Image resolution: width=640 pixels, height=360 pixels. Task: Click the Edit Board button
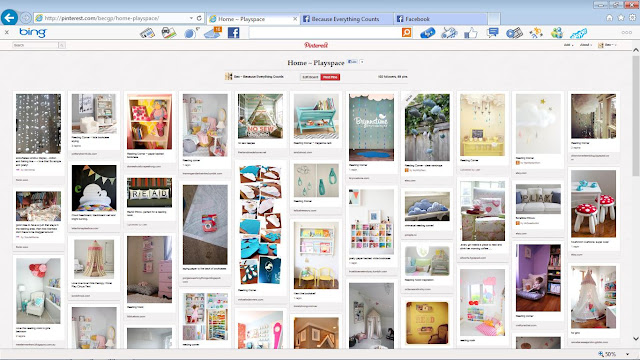(x=310, y=77)
